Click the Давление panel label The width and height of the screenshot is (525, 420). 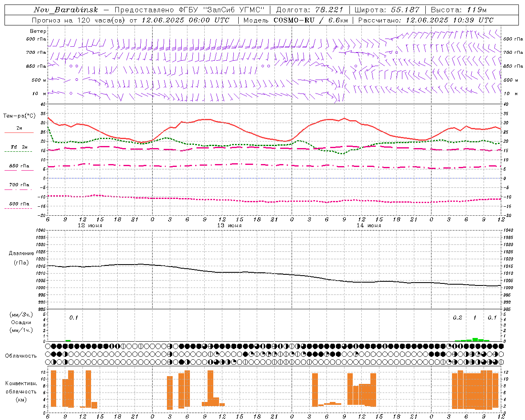(x=21, y=253)
